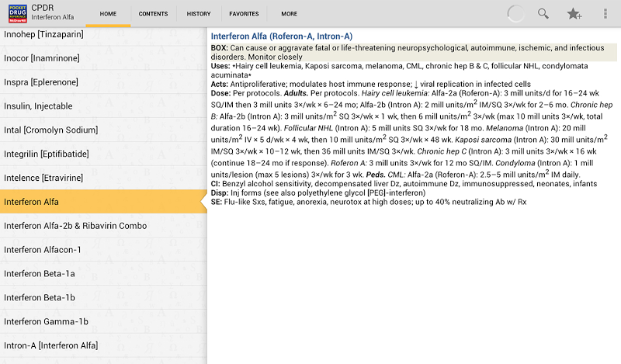Viewport: 621px width, 364px height.
Task: Add to favorites with star icon
Action: [x=574, y=14]
